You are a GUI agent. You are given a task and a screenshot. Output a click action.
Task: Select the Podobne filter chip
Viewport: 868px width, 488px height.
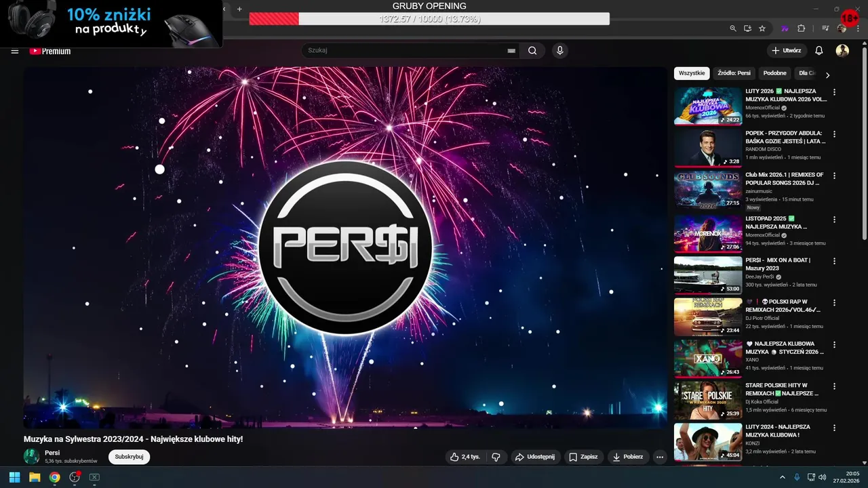click(x=775, y=73)
